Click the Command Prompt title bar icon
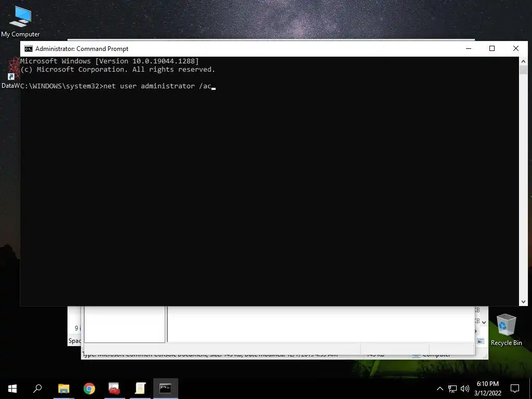This screenshot has height=399, width=532. 29,48
